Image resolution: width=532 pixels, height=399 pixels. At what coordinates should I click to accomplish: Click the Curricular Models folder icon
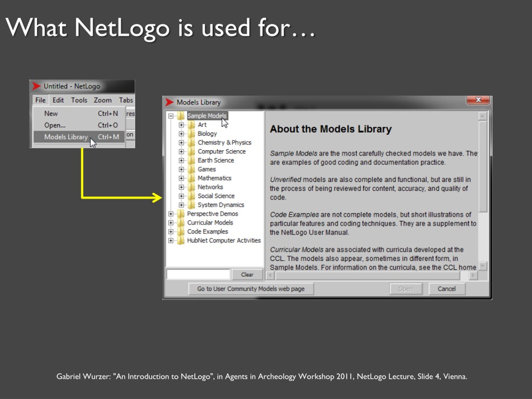pyautogui.click(x=181, y=223)
